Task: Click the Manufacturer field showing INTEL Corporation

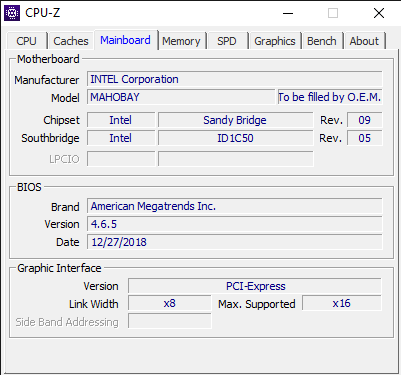Action: (235, 79)
